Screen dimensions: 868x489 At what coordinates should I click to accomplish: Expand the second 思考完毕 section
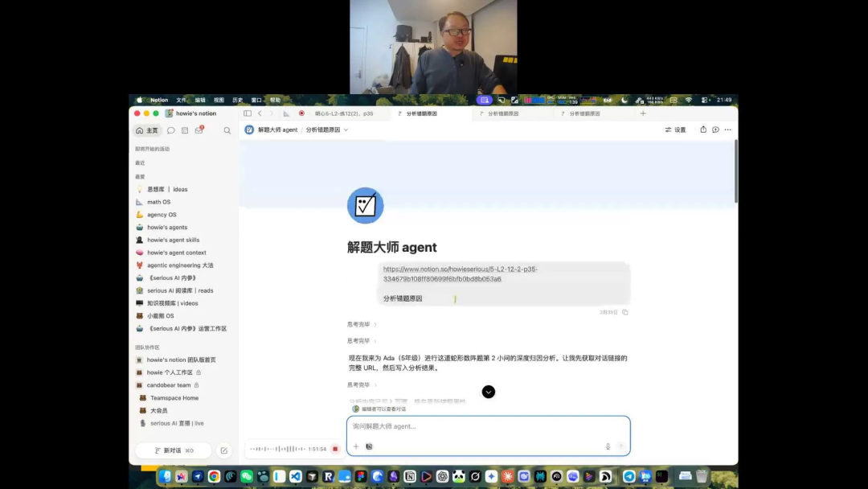(x=362, y=341)
